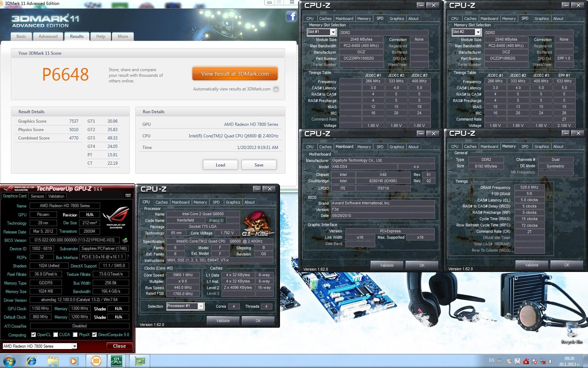Open the Recycle Bin on the desktop
This screenshot has height=368, width=588.
click(x=572, y=333)
